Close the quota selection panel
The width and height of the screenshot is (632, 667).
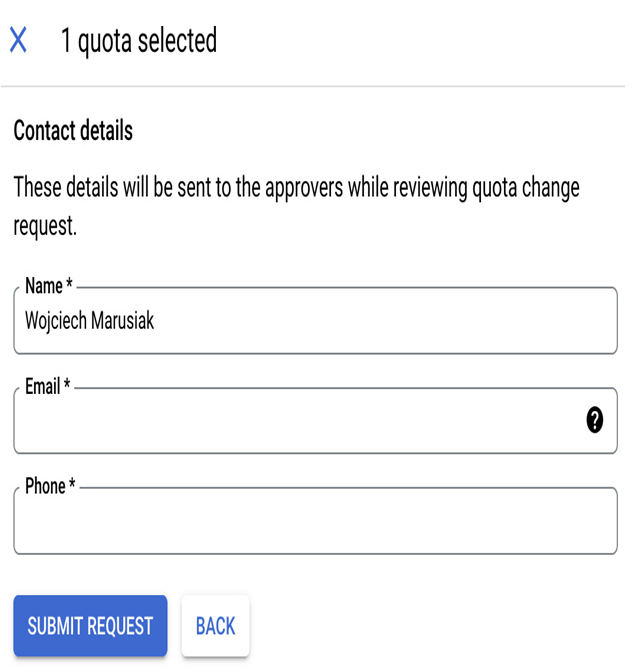[18, 40]
